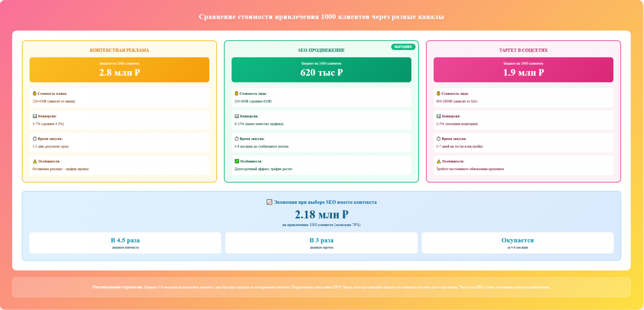This screenshot has width=644, height=310.
Task: Click the stopwatch icon in the Контекстная реклама card
Action: tap(35, 139)
